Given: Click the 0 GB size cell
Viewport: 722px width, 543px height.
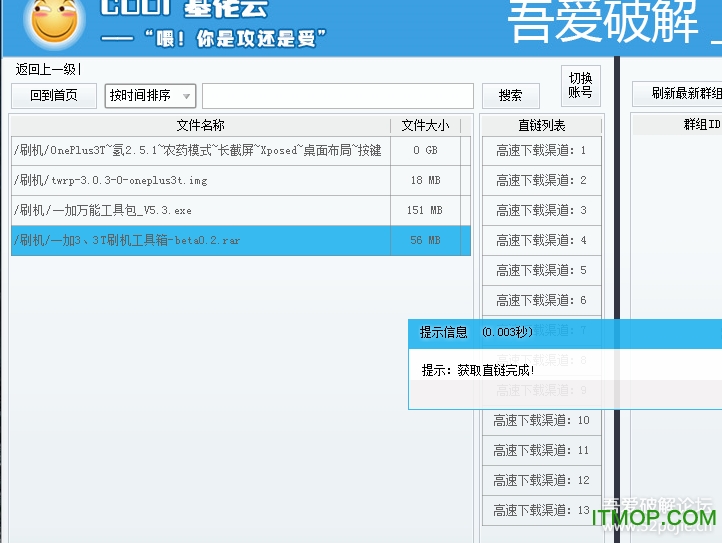Looking at the screenshot, I should [x=425, y=151].
